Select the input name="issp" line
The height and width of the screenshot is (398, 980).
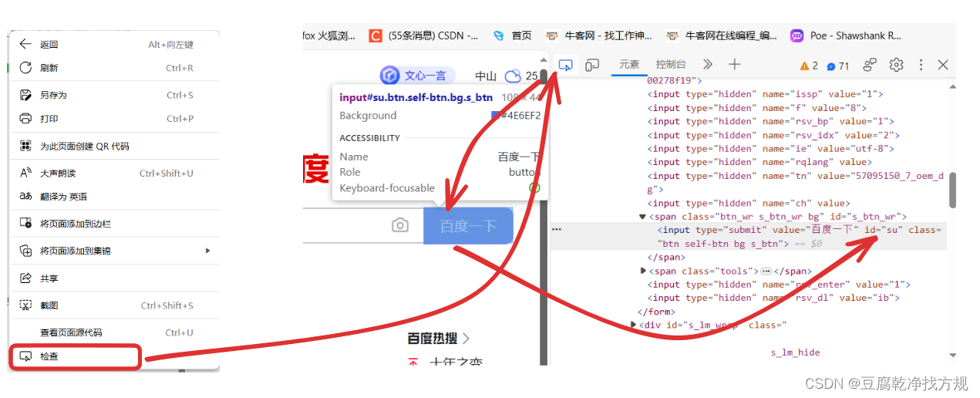(765, 94)
